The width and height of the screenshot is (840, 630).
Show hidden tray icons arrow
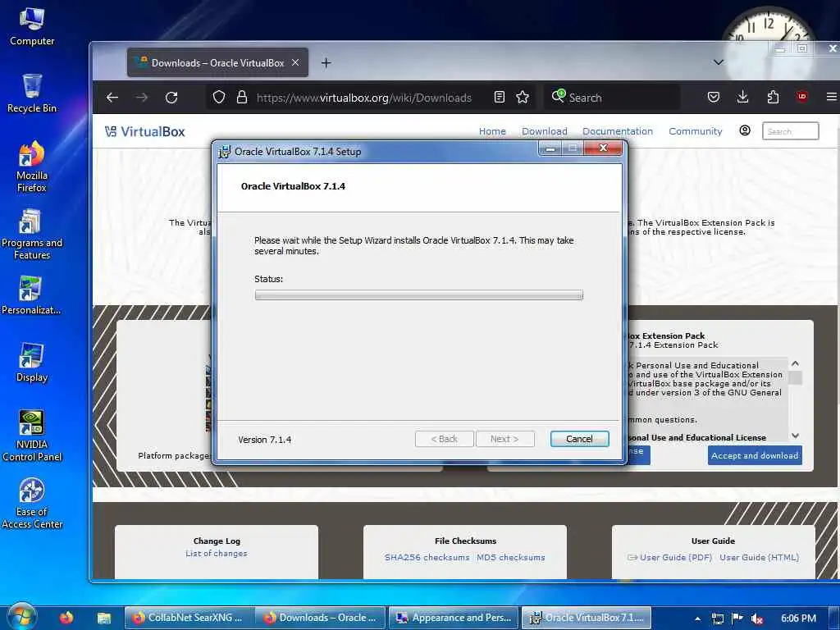tap(697, 619)
